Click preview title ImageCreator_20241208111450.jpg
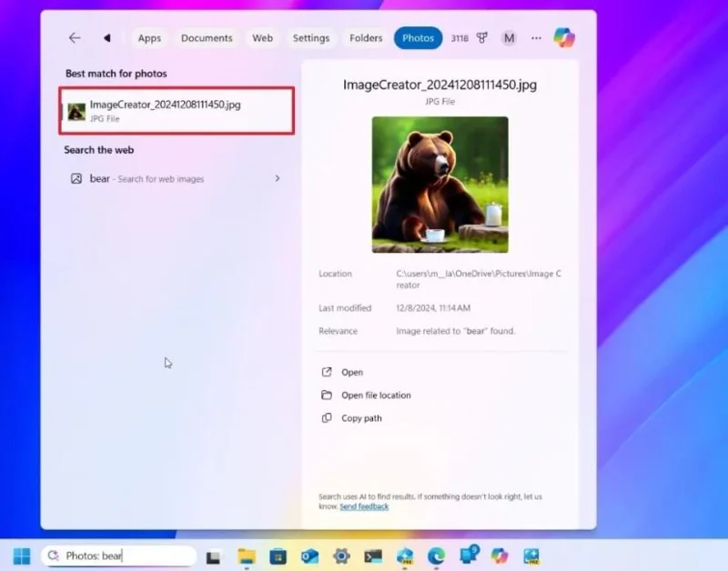728x571 pixels. [x=440, y=85]
